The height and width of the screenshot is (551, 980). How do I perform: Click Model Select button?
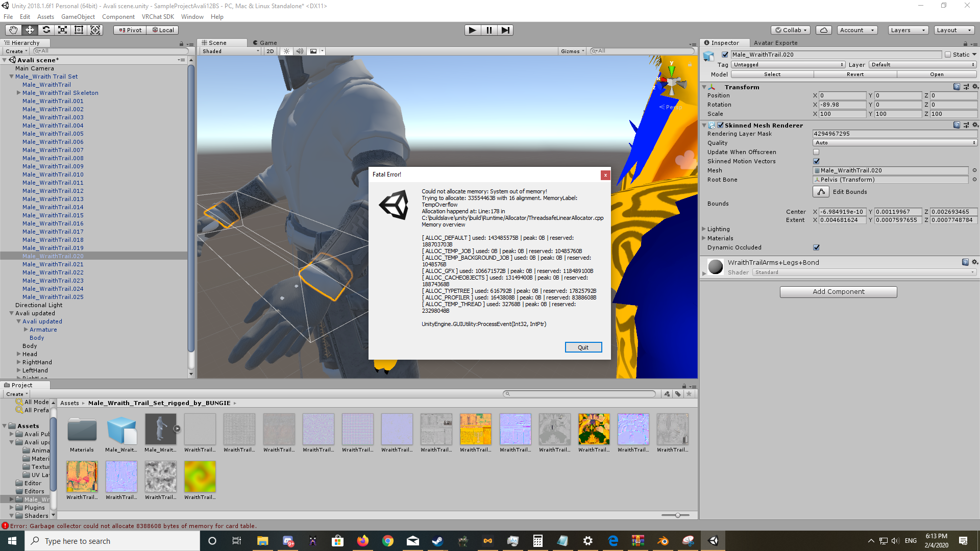coord(772,74)
